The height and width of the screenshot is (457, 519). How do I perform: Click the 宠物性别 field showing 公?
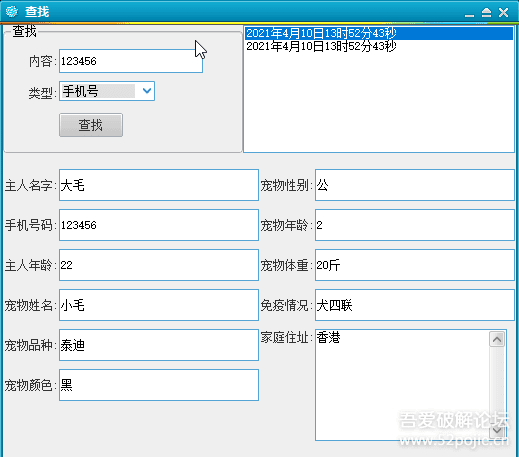click(415, 185)
